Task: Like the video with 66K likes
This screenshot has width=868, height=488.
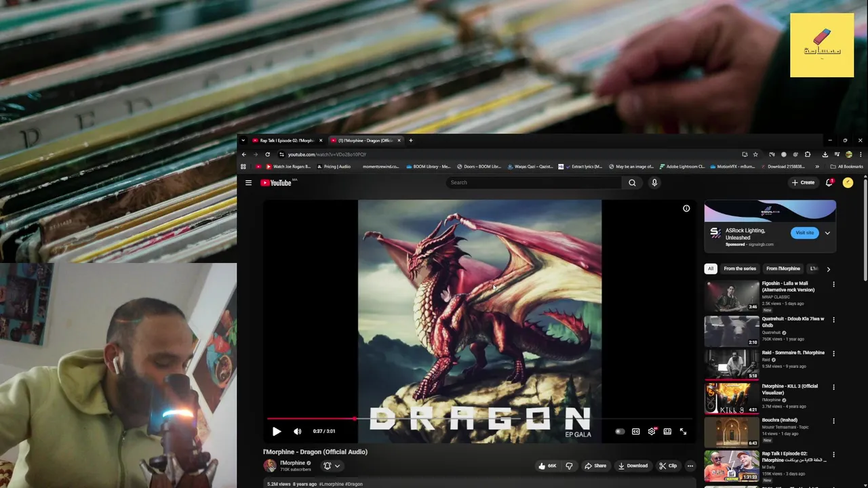Action: (x=547, y=466)
